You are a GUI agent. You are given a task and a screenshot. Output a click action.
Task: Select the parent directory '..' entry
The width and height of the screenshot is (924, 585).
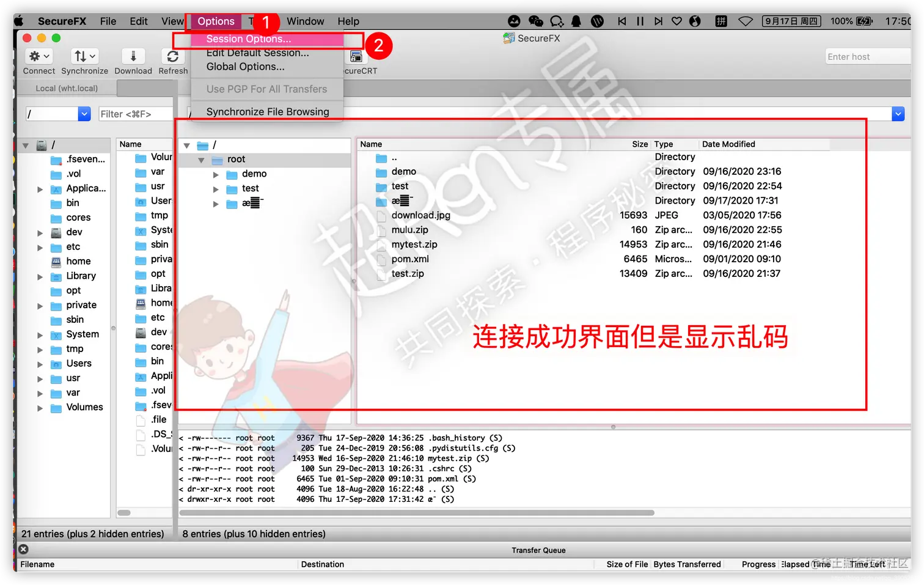coord(394,158)
